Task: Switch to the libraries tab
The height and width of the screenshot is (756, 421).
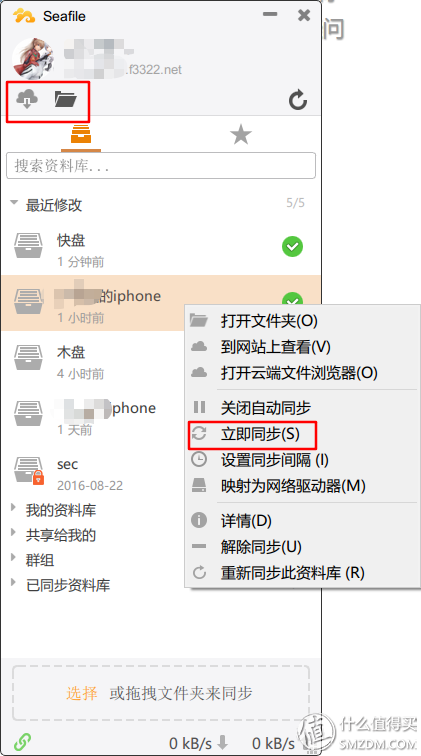Action: (81, 135)
